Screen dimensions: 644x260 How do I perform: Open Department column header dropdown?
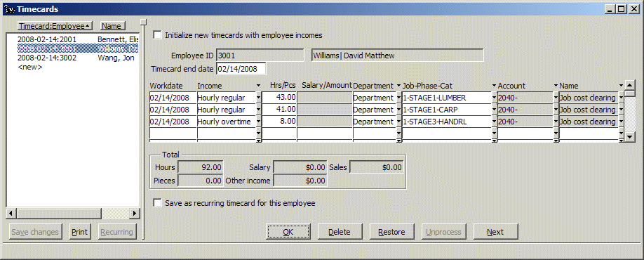[398, 86]
